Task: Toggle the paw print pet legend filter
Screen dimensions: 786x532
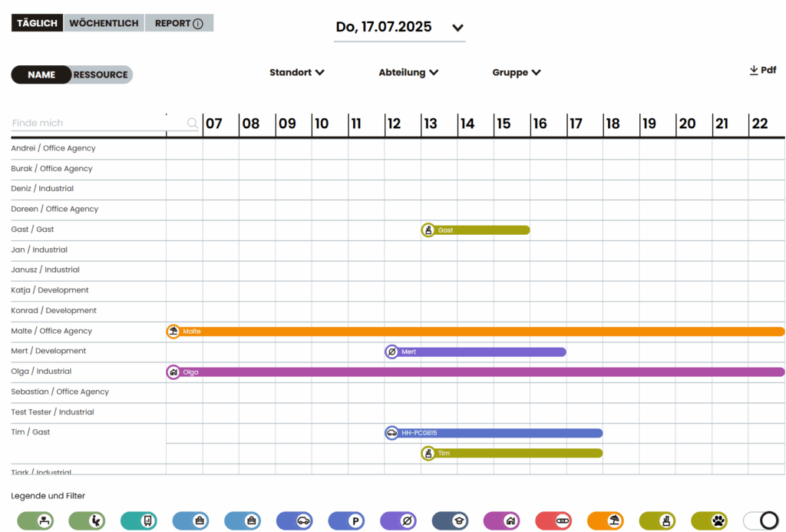Action: (x=709, y=521)
